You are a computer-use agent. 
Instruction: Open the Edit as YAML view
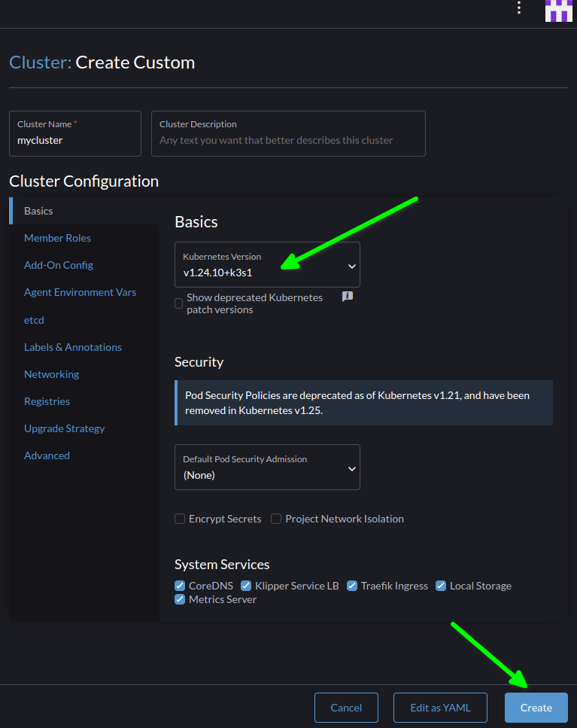point(440,708)
